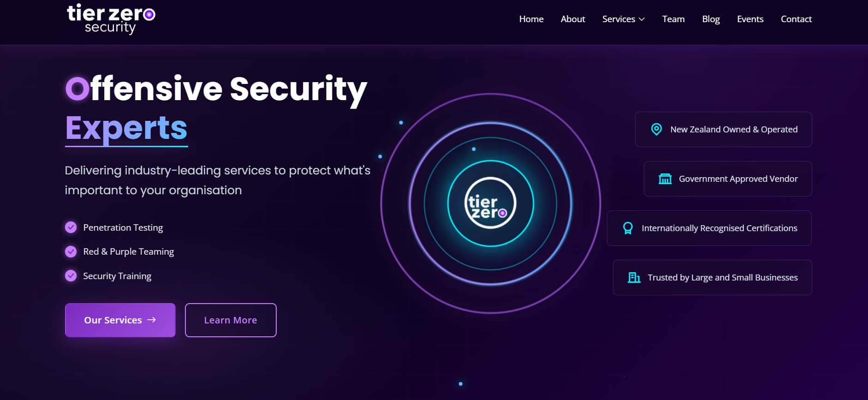Click the government building icon on the vendor badge
This screenshot has width=868, height=400.
pos(665,179)
